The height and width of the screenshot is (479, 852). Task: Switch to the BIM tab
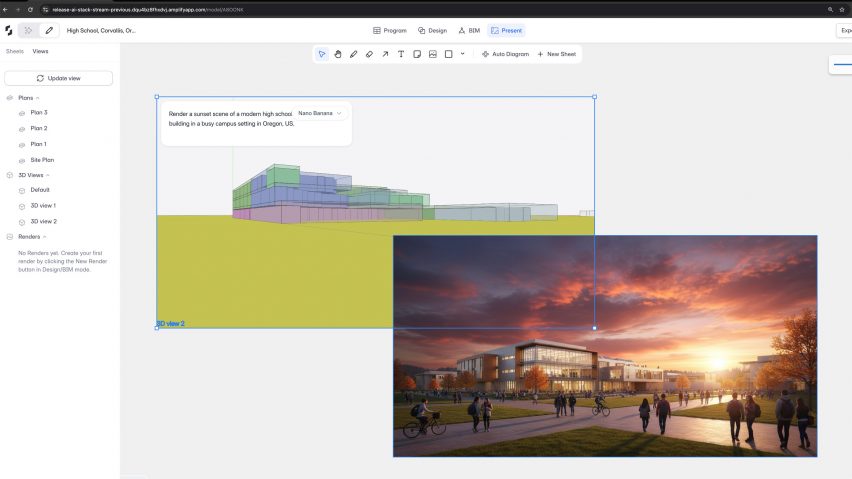[469, 30]
